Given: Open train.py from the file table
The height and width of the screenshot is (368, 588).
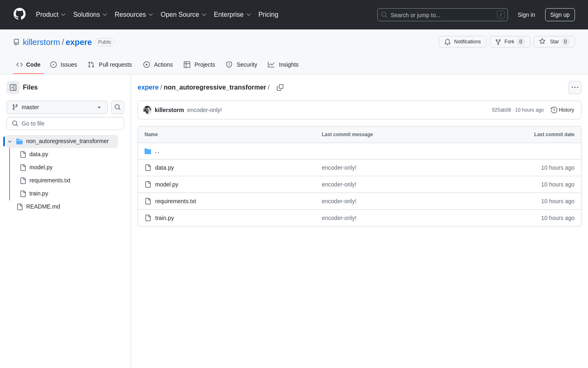Looking at the screenshot, I should coord(165,218).
